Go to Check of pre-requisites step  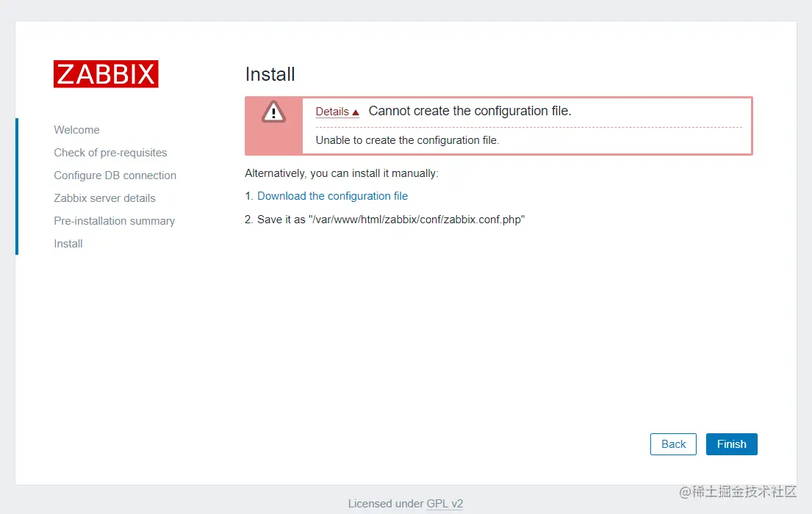click(x=110, y=153)
